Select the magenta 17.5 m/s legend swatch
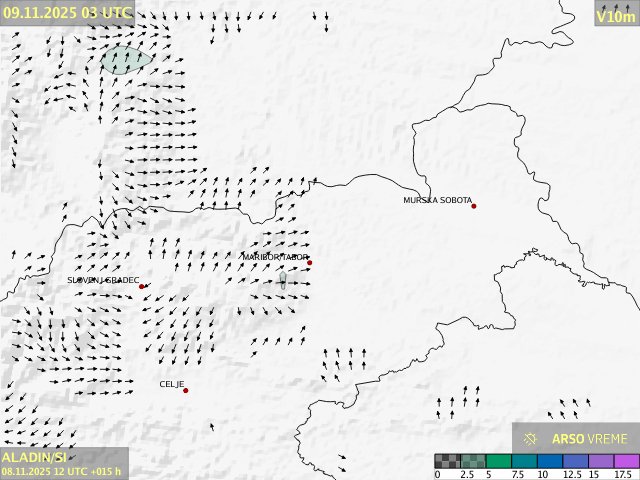640x480 pixels. coord(627,461)
